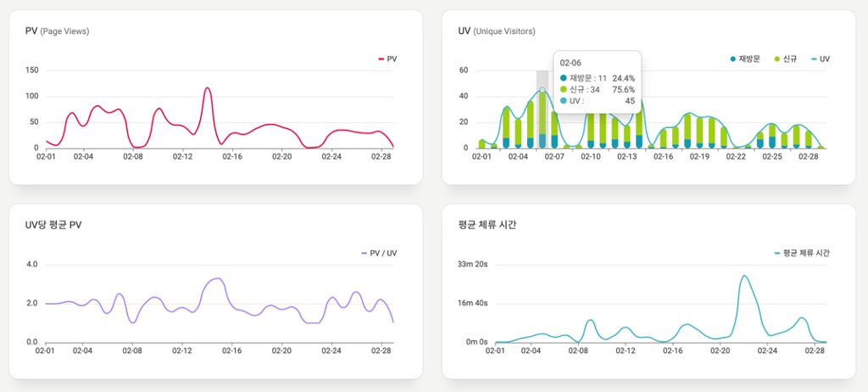Image resolution: width=868 pixels, height=392 pixels.
Task: Click the green 신규 dot in the tooltip
Action: pos(564,90)
